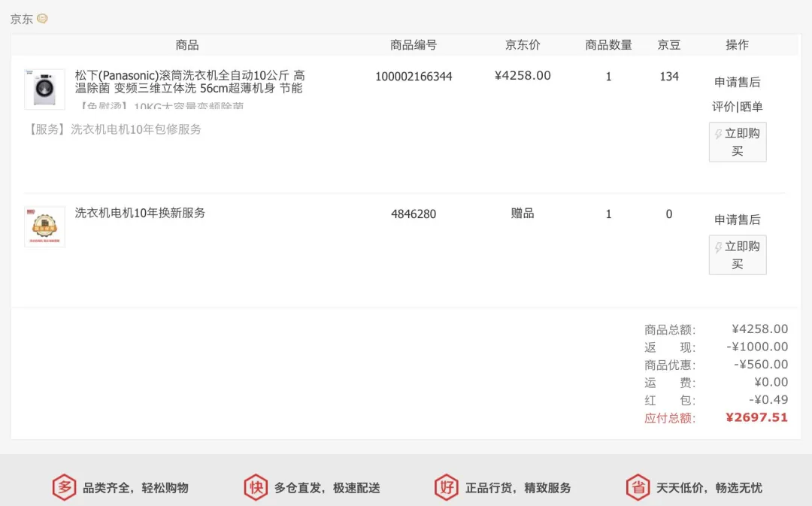Screen dimensions: 812x506
Task: Click the 正品行货，精致服务 slogan
Action: (518, 488)
